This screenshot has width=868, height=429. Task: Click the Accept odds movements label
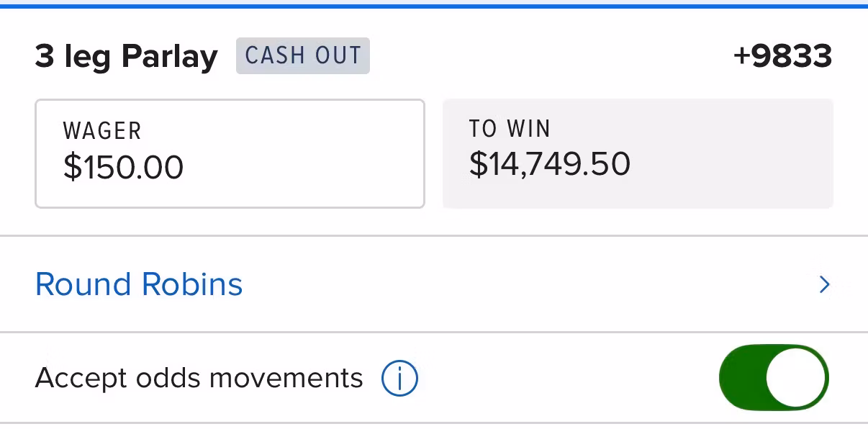click(199, 378)
